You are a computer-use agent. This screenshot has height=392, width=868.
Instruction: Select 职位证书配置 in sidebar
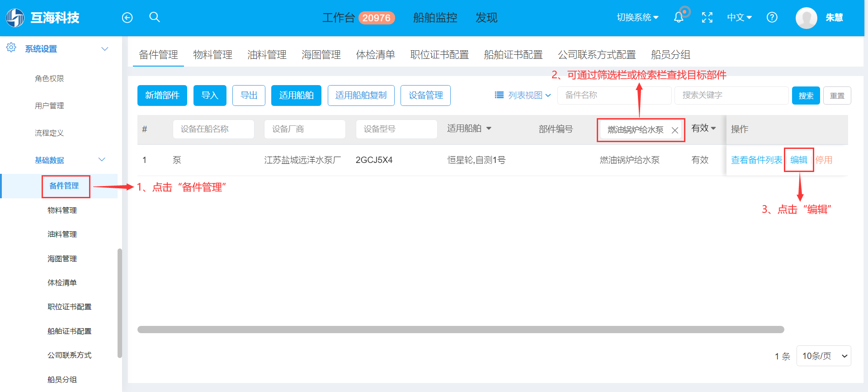tap(69, 306)
